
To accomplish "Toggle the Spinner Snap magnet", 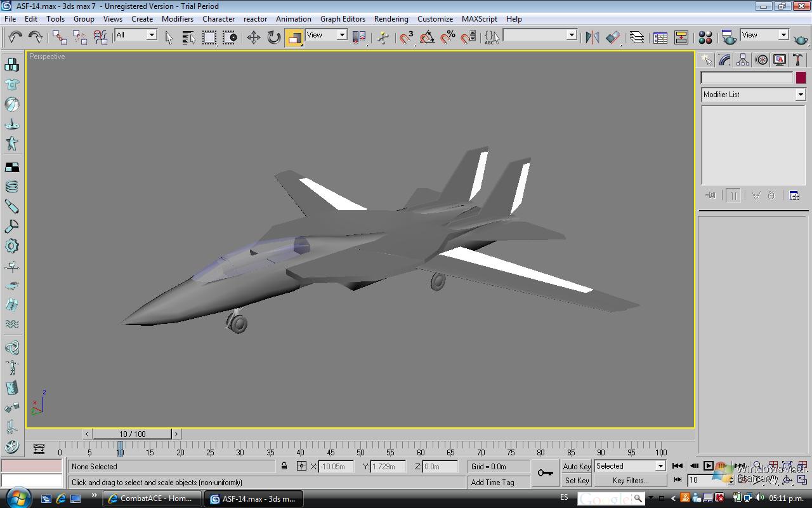I will 468,37.
